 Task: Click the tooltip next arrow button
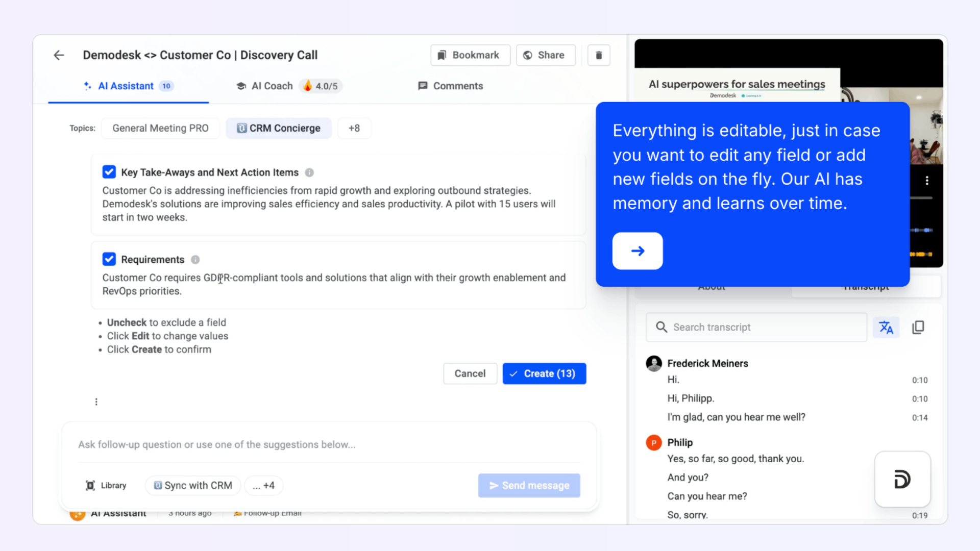pos(638,251)
